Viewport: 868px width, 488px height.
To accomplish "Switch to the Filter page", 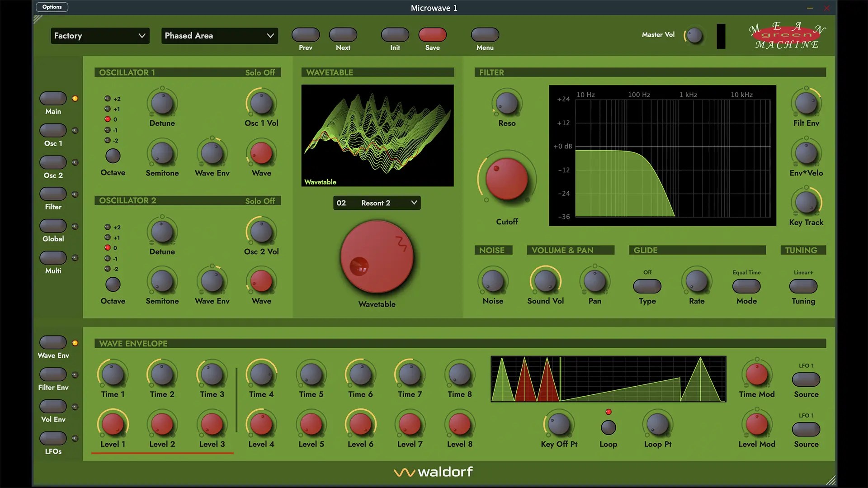I will coord(53,194).
